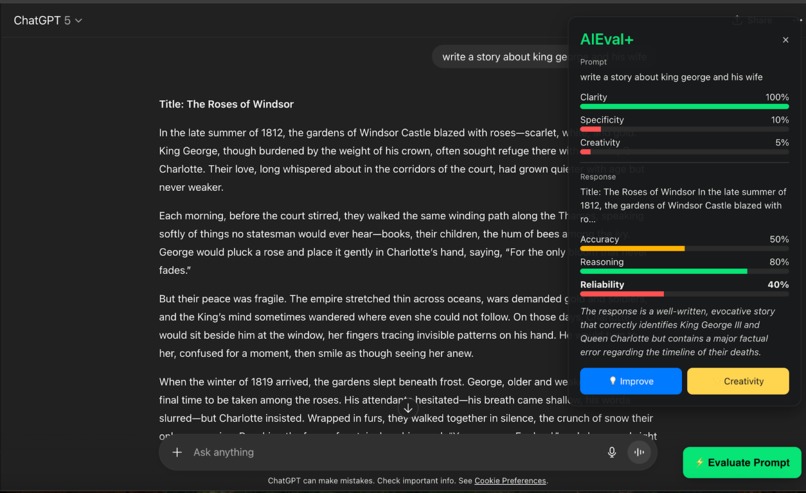Click the 'ChatGPT can make mistakes' notice
Screen dimensions: 806x493
pyautogui.click(x=408, y=481)
